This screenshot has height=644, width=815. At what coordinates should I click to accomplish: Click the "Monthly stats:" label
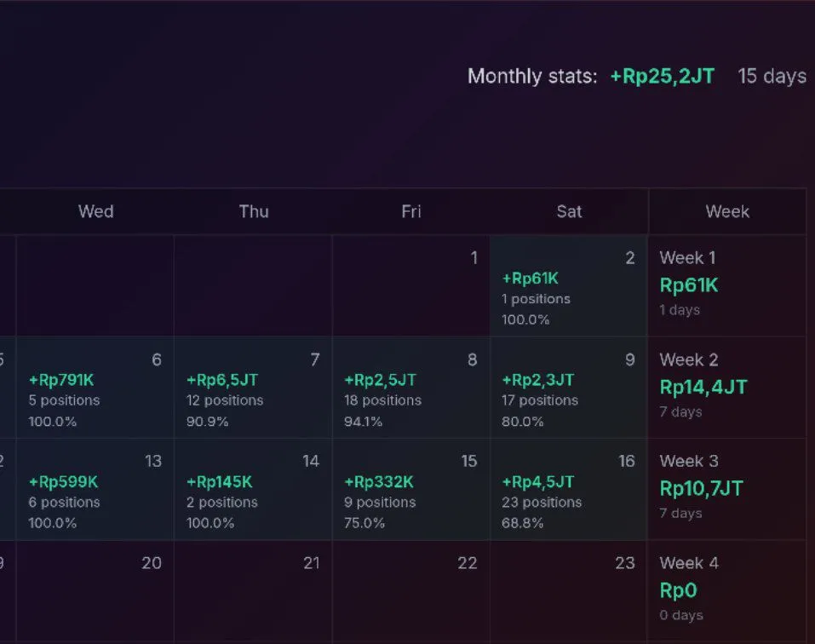(532, 76)
